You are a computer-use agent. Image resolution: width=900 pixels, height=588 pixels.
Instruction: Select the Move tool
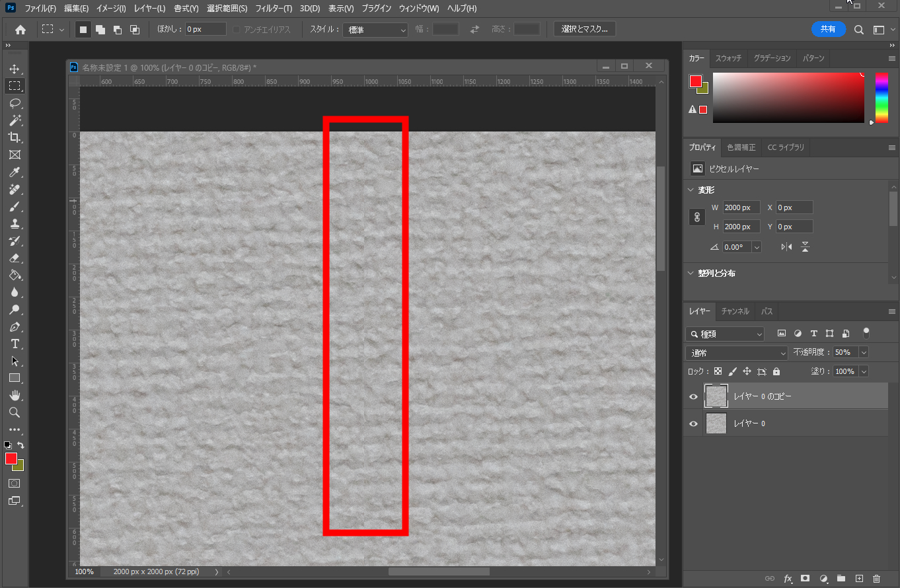pos(14,69)
